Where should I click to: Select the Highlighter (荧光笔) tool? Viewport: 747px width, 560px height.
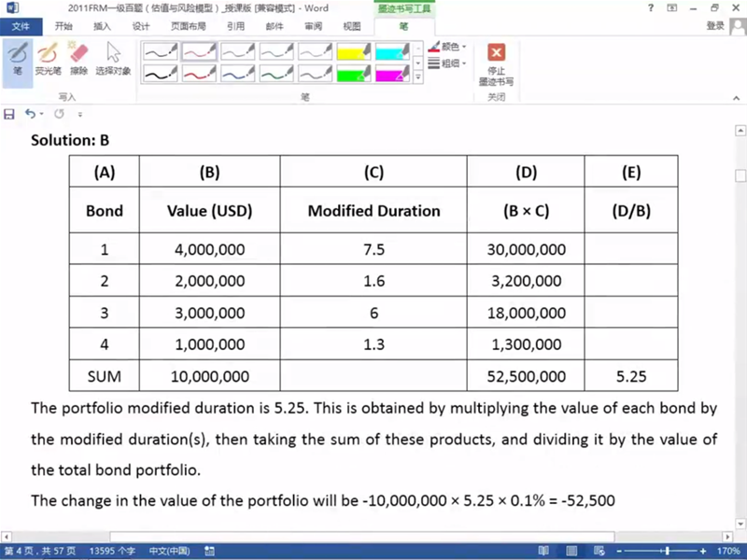pyautogui.click(x=48, y=59)
